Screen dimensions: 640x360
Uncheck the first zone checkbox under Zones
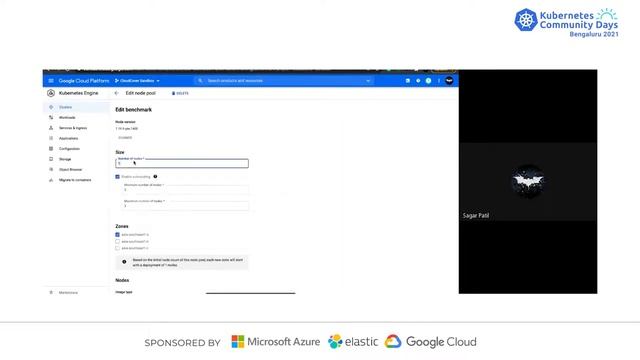click(118, 235)
